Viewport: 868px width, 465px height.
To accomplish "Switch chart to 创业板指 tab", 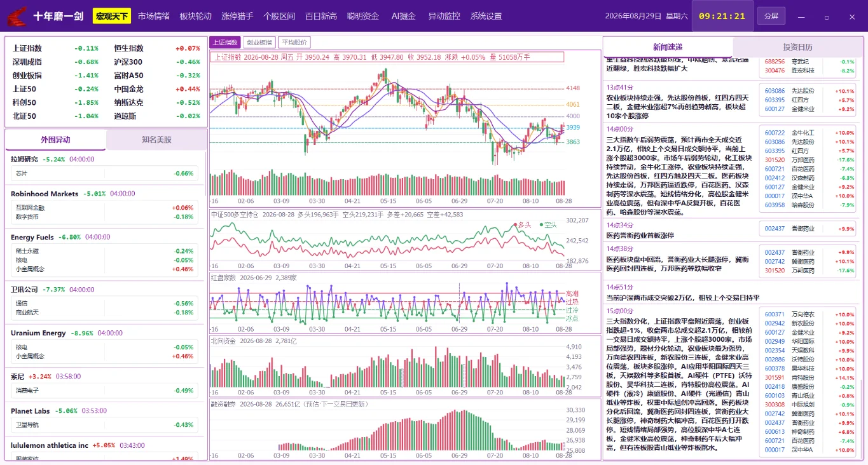I will pos(259,43).
